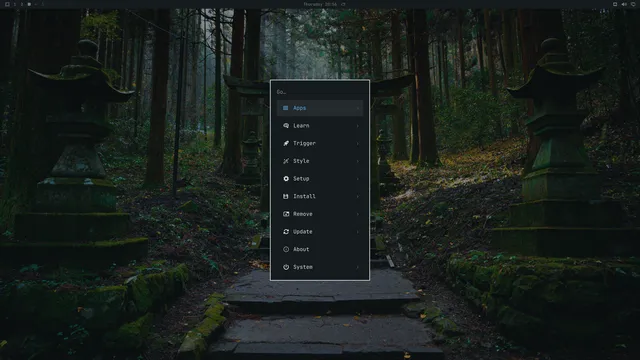
Task: Select the Update menu entry
Action: click(320, 231)
